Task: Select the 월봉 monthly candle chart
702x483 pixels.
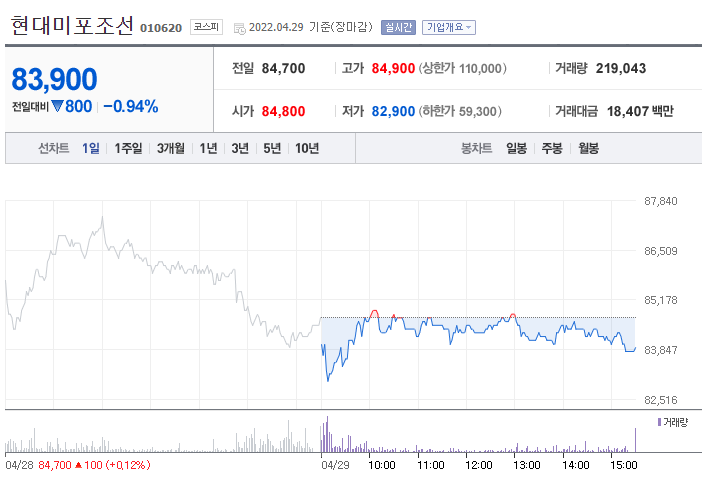Action: [588, 148]
